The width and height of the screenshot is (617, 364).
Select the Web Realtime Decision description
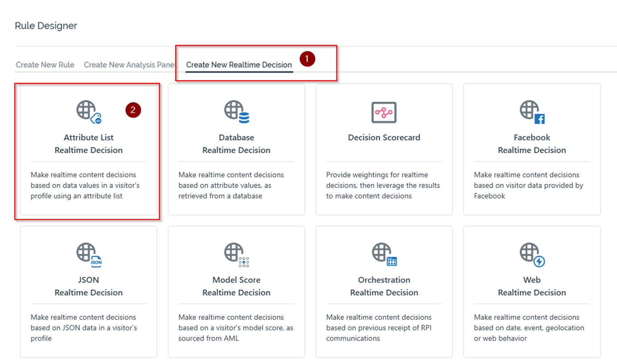(x=529, y=328)
